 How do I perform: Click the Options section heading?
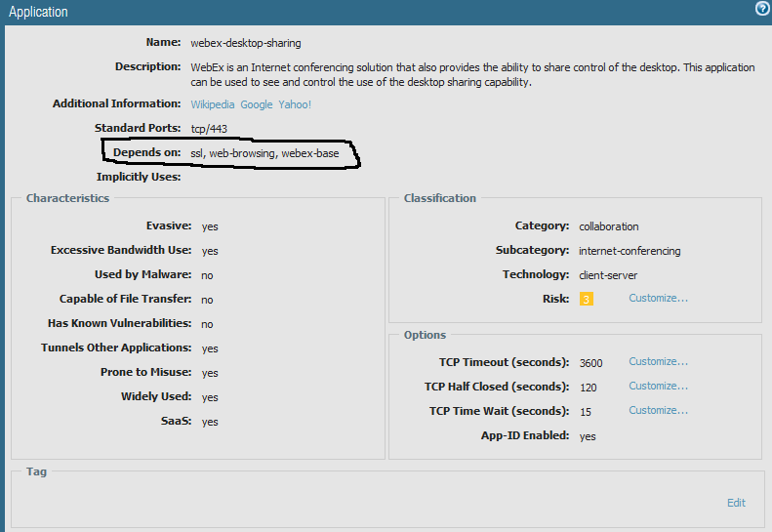point(425,335)
